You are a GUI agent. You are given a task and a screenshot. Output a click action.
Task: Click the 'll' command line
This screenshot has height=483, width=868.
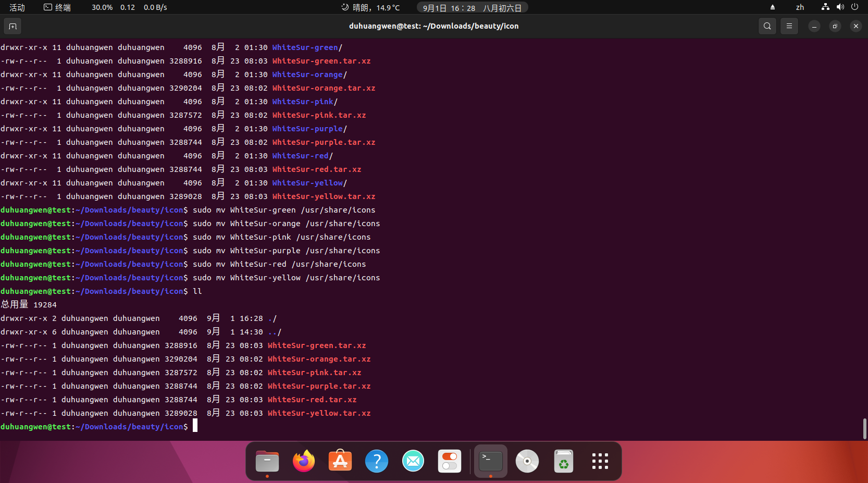pyautogui.click(x=197, y=291)
